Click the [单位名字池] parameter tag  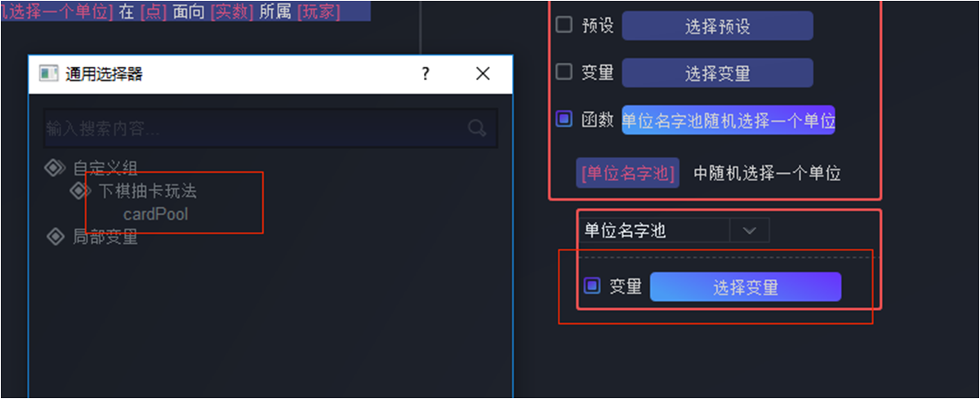(x=627, y=173)
